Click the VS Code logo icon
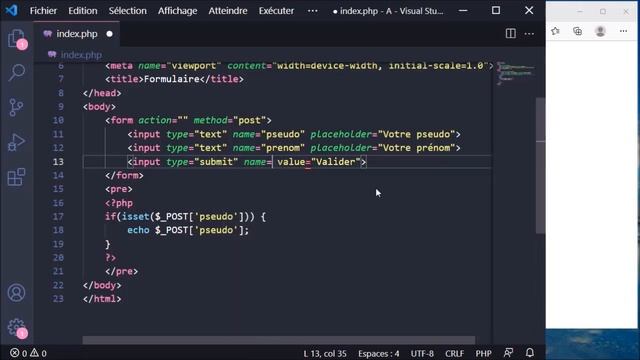 (x=11, y=10)
